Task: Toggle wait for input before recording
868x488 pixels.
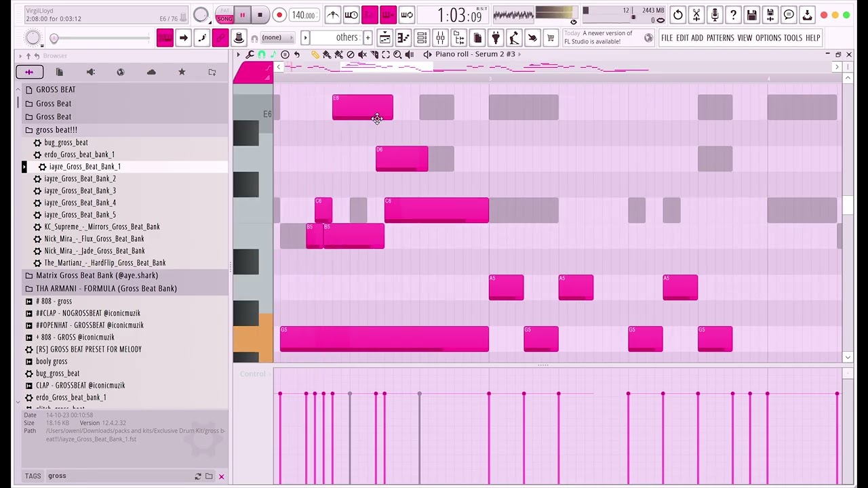Action: point(351,15)
